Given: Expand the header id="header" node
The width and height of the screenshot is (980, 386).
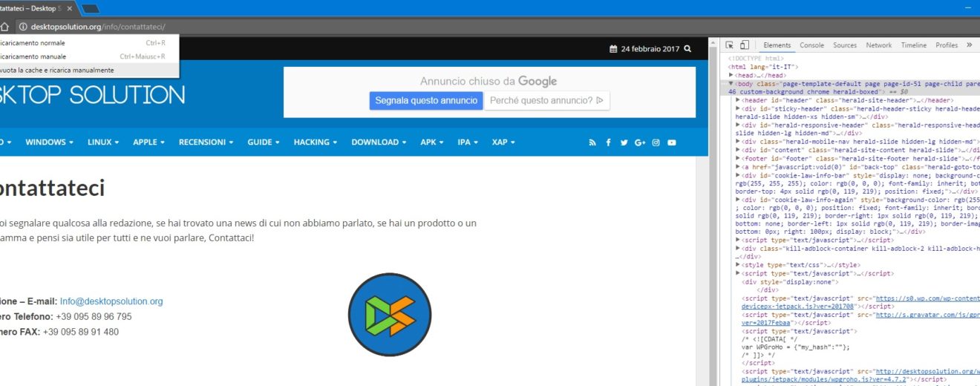Looking at the screenshot, I should (737, 100).
